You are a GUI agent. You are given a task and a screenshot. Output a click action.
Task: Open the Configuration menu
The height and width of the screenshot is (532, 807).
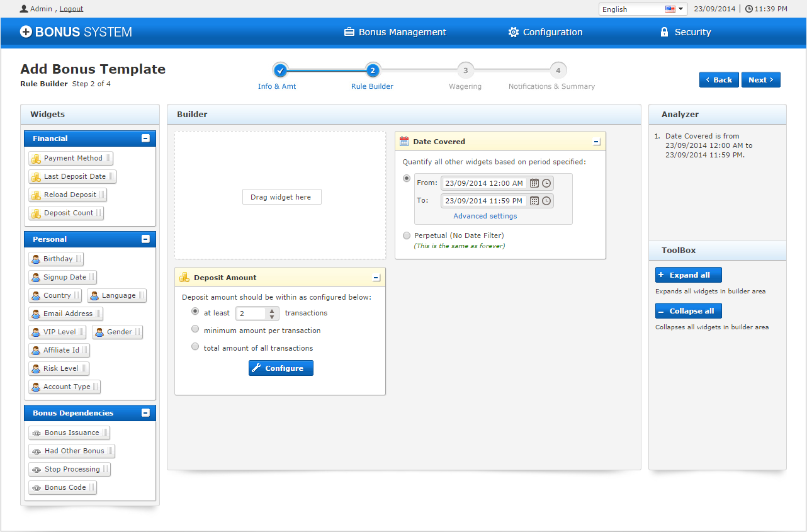pos(545,32)
